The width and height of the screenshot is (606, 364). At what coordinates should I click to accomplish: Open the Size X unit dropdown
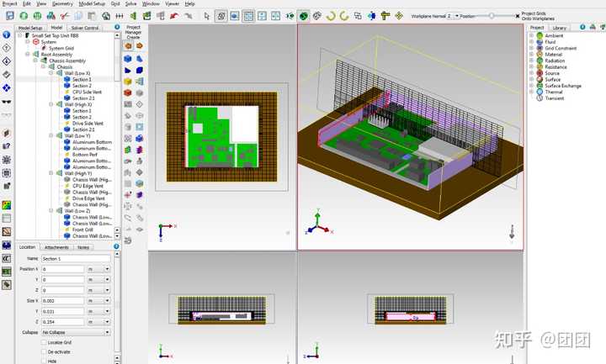click(98, 301)
